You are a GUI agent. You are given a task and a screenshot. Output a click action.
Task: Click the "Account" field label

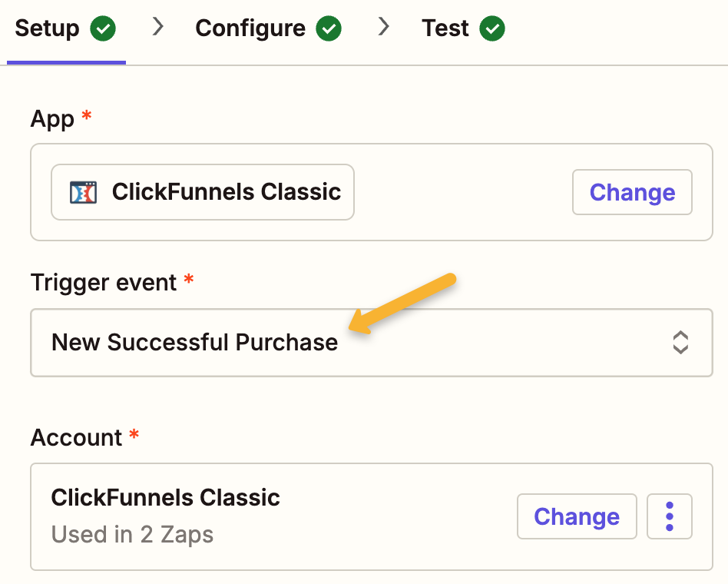76,438
